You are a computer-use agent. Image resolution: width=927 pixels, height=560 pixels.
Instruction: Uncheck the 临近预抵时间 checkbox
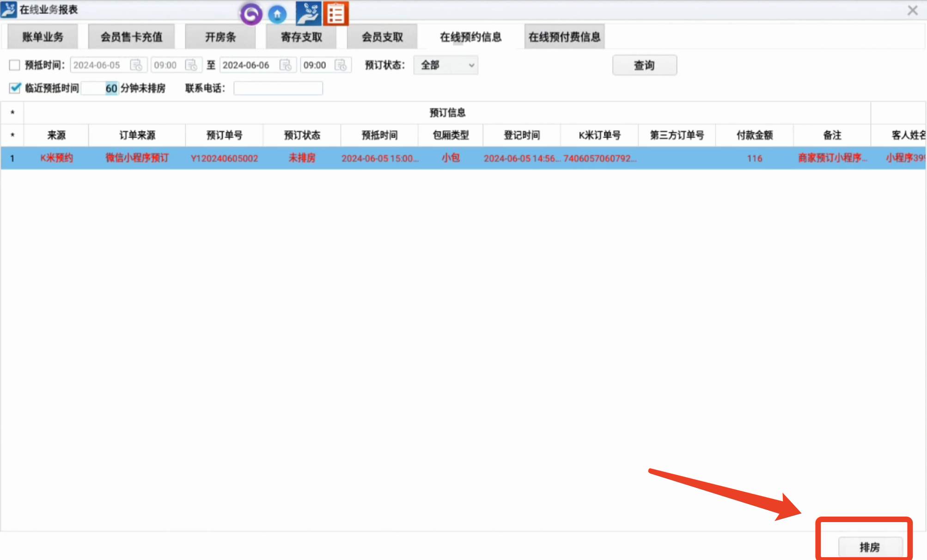[x=15, y=88]
